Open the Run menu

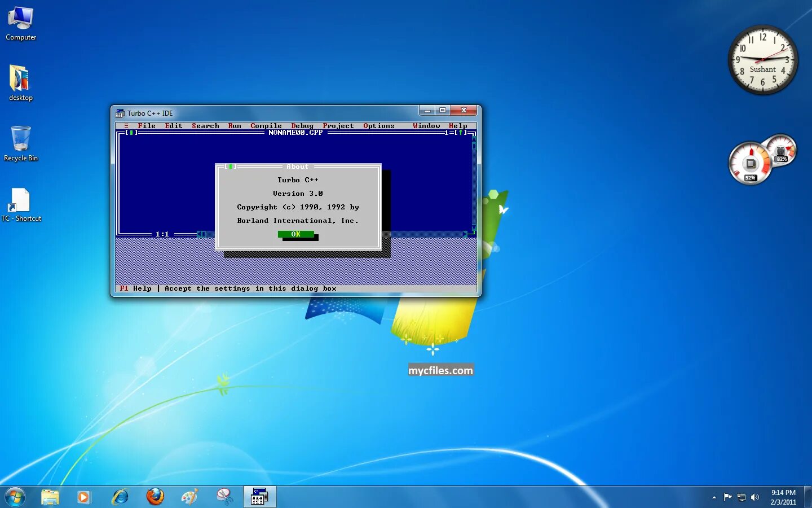(x=235, y=126)
